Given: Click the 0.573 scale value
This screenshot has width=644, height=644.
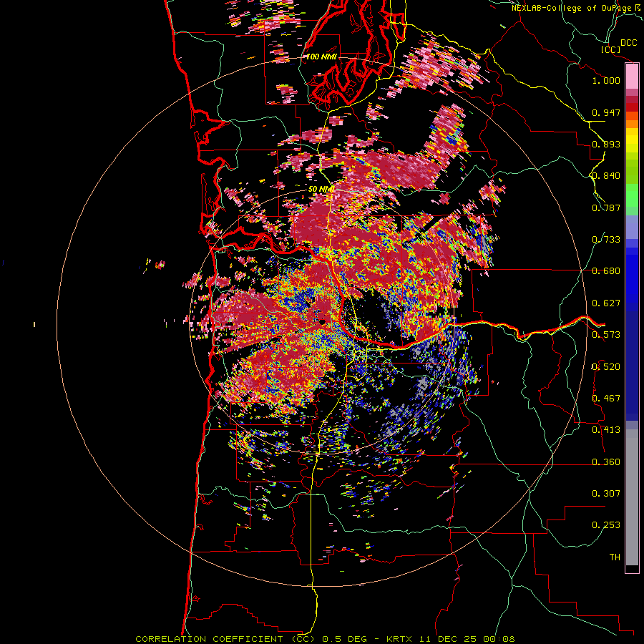Looking at the screenshot, I should 606,335.
